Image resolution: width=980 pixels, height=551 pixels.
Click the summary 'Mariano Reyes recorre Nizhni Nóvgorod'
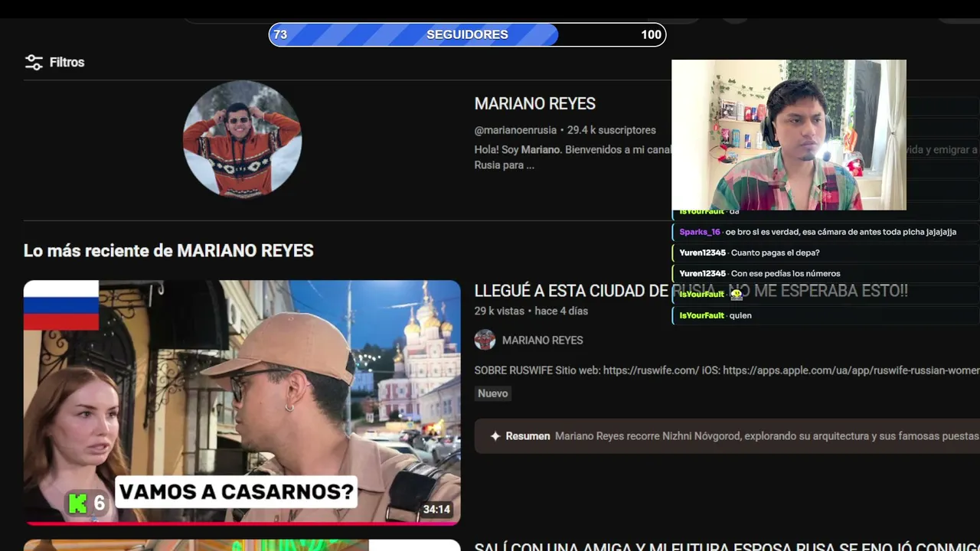[x=766, y=436]
